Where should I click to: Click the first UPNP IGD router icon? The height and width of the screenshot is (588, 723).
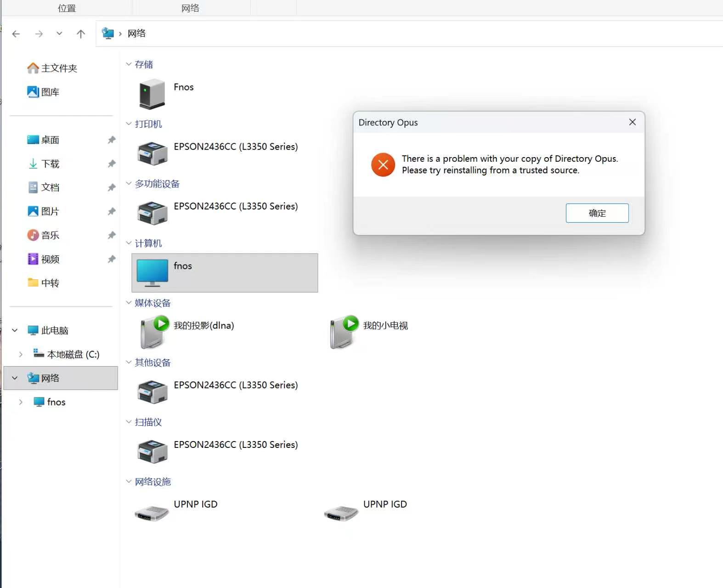point(152,513)
